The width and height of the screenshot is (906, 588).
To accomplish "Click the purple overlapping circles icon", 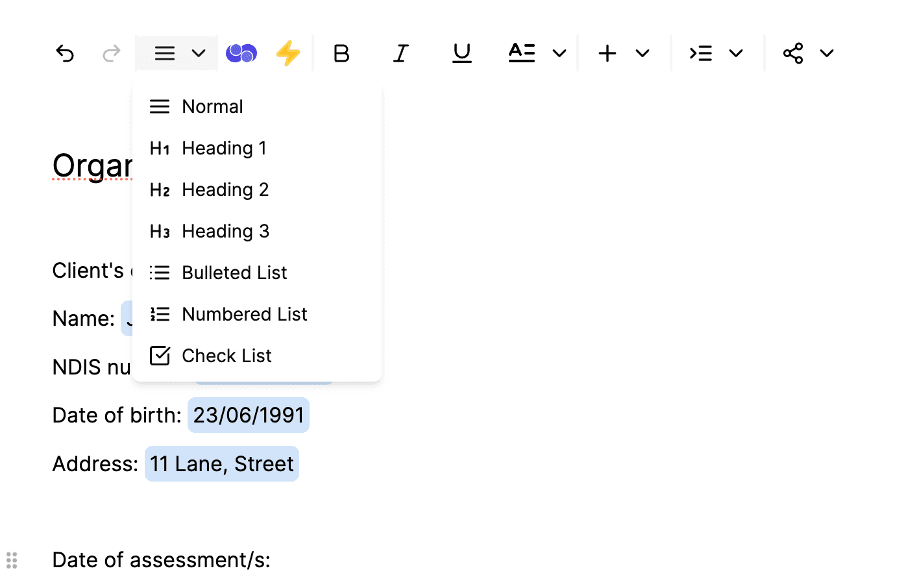I will tap(241, 53).
